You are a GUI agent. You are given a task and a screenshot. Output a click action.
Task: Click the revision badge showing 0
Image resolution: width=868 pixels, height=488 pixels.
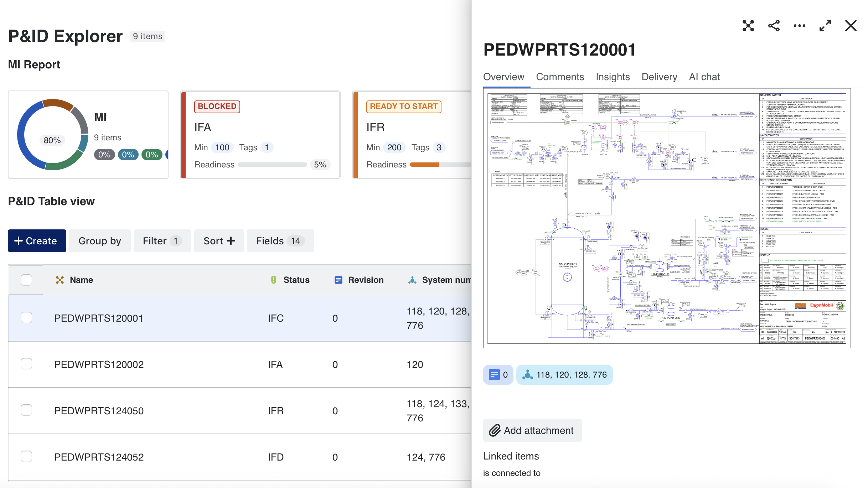498,374
